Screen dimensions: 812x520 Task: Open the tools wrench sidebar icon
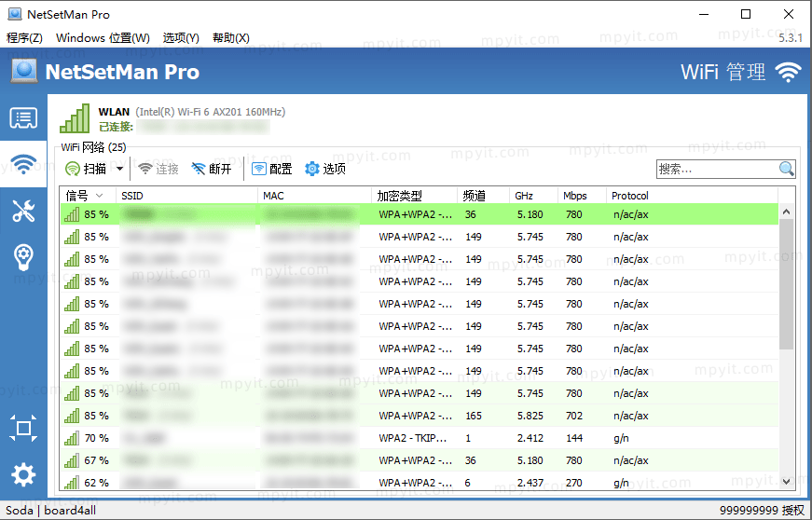(23, 211)
